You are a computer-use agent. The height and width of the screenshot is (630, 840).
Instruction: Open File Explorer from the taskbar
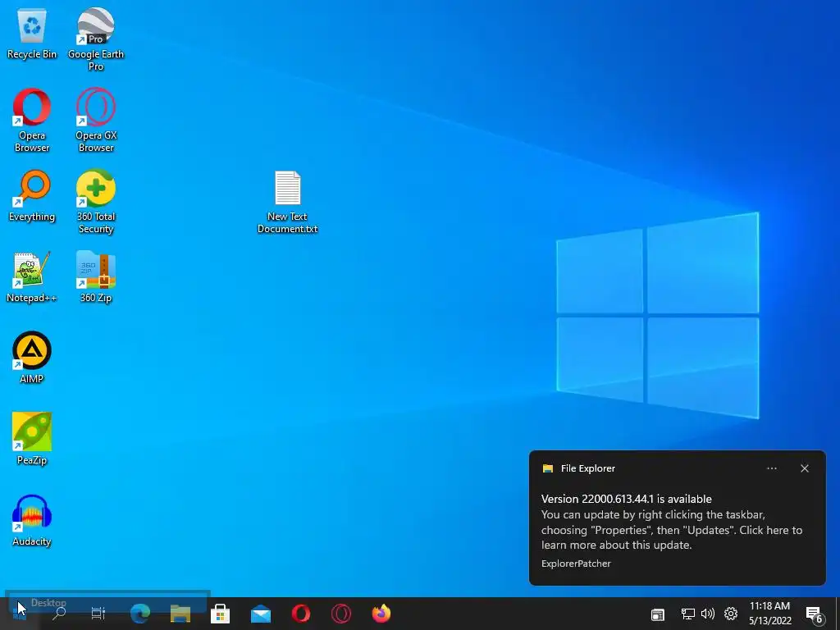coord(180,614)
